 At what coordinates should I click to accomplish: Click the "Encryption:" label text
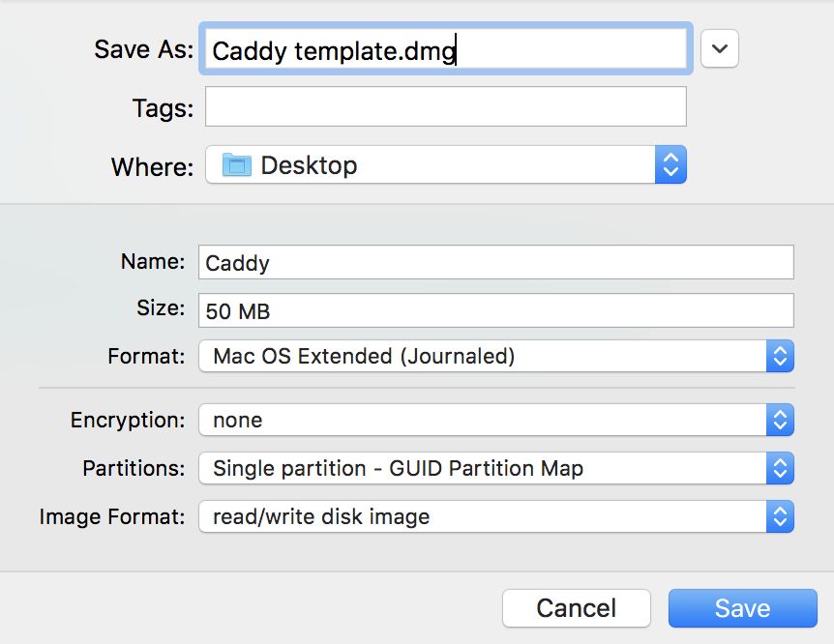point(127,421)
